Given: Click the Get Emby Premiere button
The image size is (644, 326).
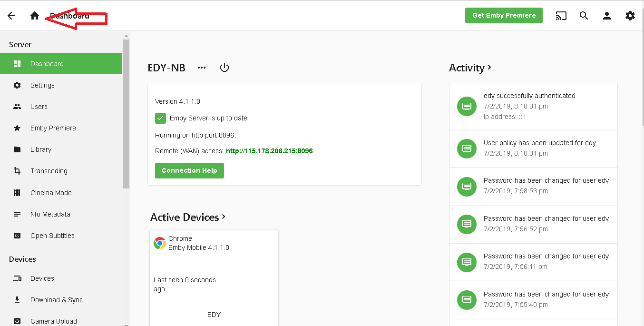Looking at the screenshot, I should (x=504, y=15).
